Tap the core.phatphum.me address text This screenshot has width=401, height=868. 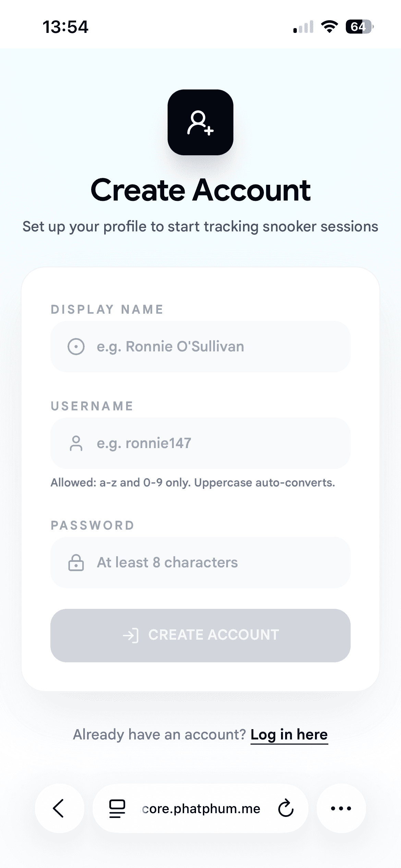pos(201,809)
